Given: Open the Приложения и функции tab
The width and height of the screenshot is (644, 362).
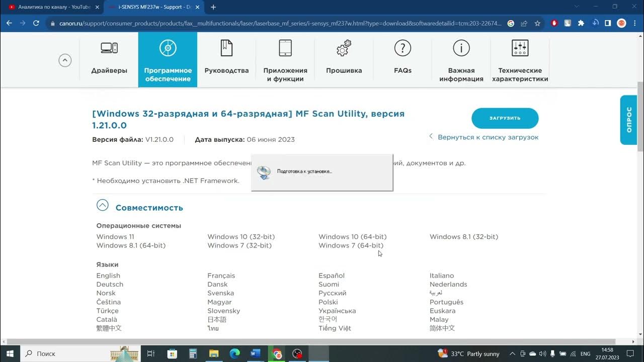Looking at the screenshot, I should pyautogui.click(x=285, y=59).
